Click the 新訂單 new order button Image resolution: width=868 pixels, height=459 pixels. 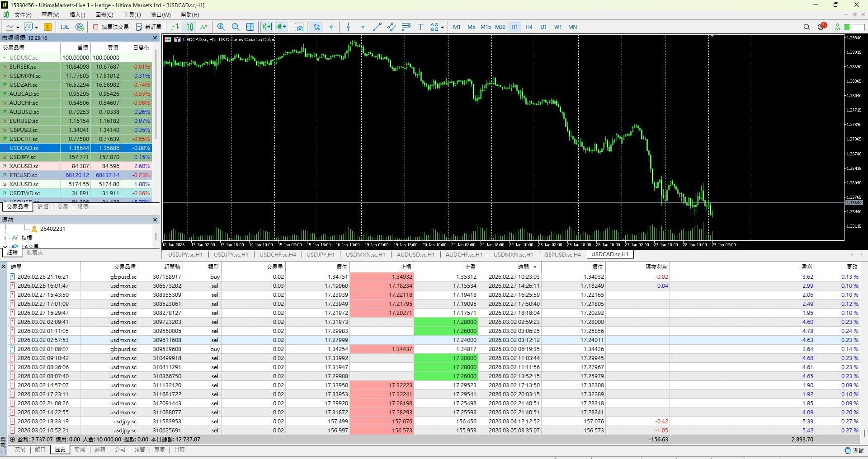(x=149, y=27)
